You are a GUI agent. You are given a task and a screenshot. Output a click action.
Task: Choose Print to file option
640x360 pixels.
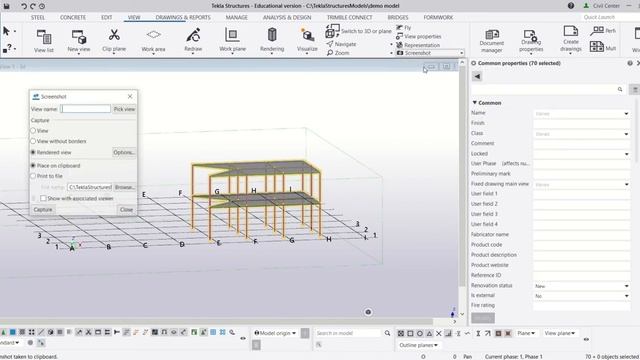pos(33,176)
